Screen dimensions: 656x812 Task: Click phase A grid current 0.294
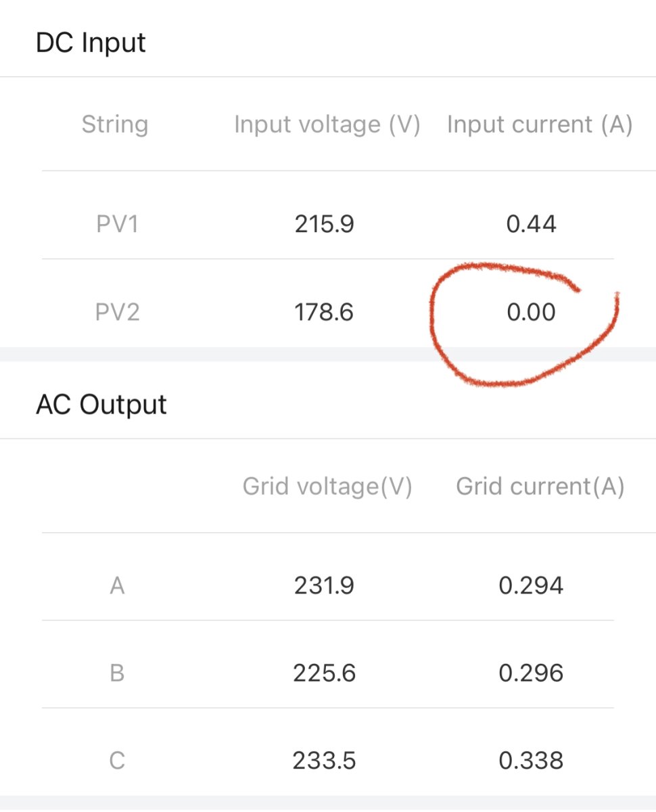pyautogui.click(x=531, y=585)
